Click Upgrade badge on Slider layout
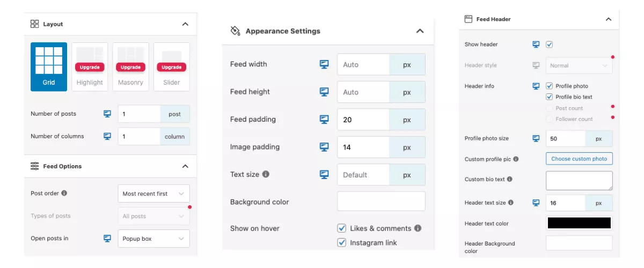The height and width of the screenshot is (268, 644). coord(172,67)
